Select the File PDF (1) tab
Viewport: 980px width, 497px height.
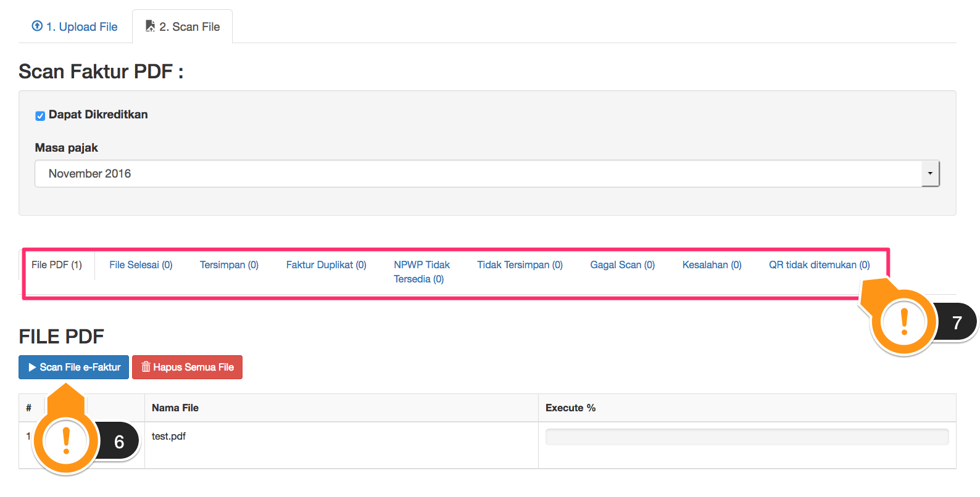point(57,265)
